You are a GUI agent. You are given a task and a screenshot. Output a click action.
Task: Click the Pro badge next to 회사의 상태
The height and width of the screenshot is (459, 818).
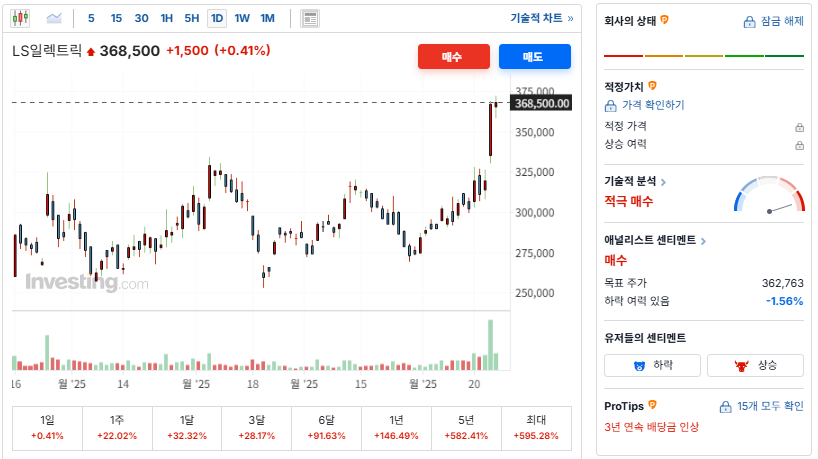tap(664, 20)
